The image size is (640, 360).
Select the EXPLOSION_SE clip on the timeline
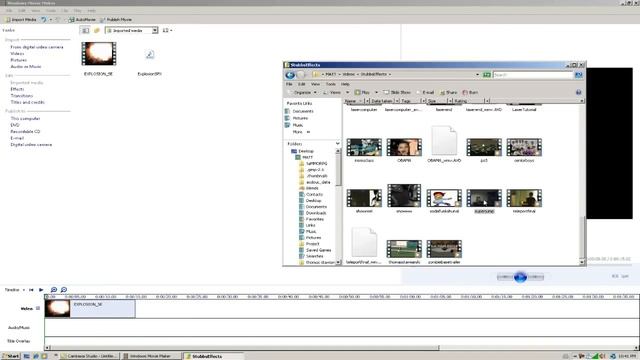[90, 309]
